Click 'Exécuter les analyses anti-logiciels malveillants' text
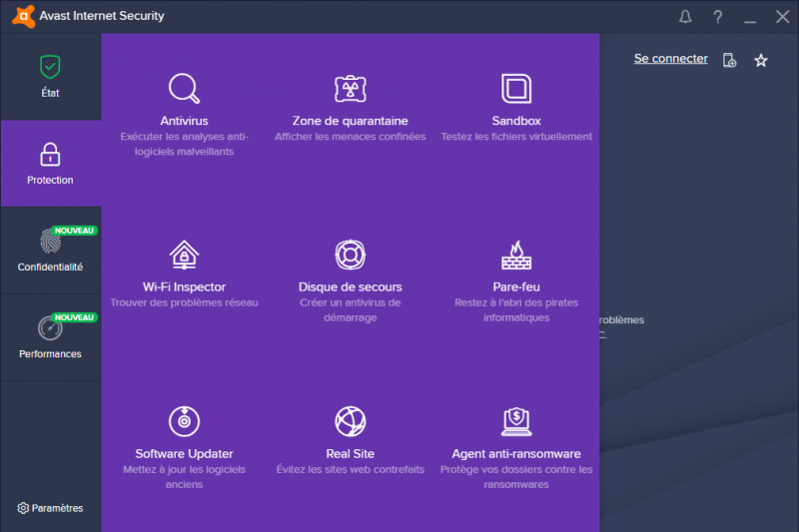Image resolution: width=799 pixels, height=532 pixels. point(184,144)
